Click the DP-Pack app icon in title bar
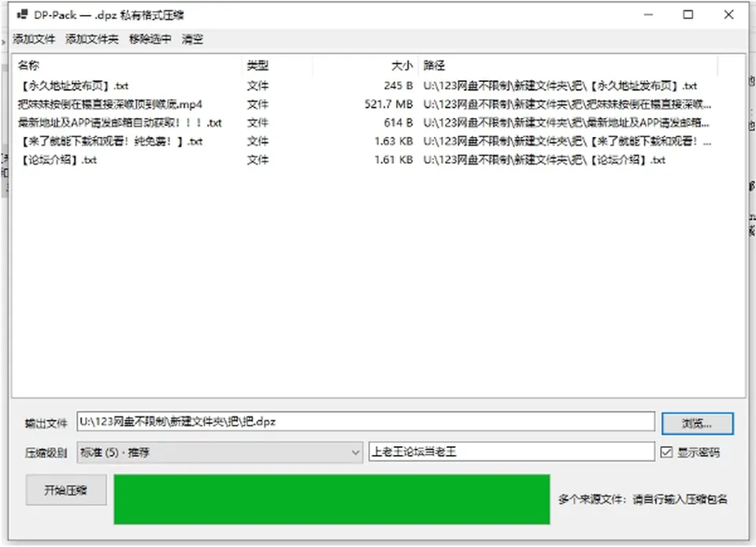The image size is (756, 547). click(22, 15)
